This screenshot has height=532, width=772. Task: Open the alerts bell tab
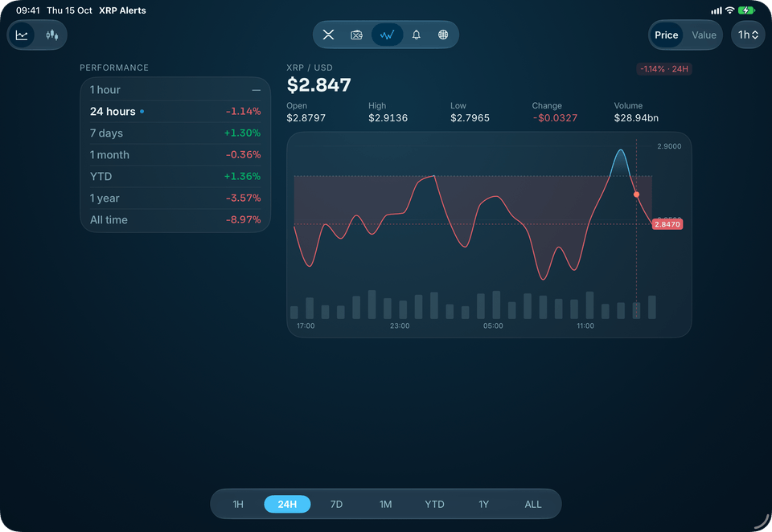click(416, 35)
